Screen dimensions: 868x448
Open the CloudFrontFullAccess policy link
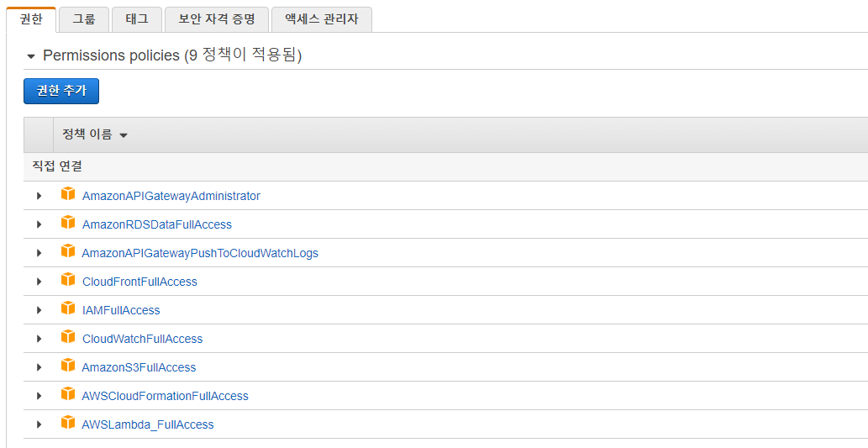[x=139, y=282]
